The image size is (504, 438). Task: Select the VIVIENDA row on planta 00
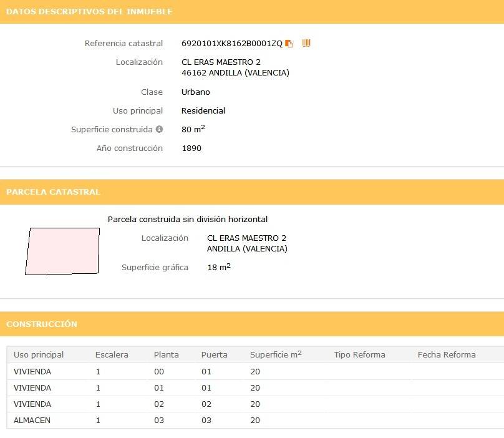pos(255,371)
